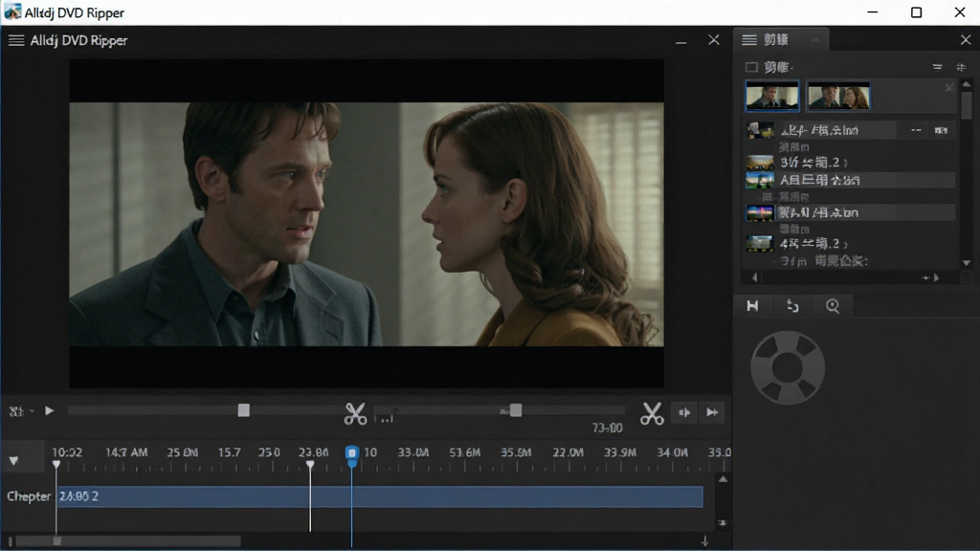
Task: Click the magnifier zoom icon in right panel
Action: point(833,305)
